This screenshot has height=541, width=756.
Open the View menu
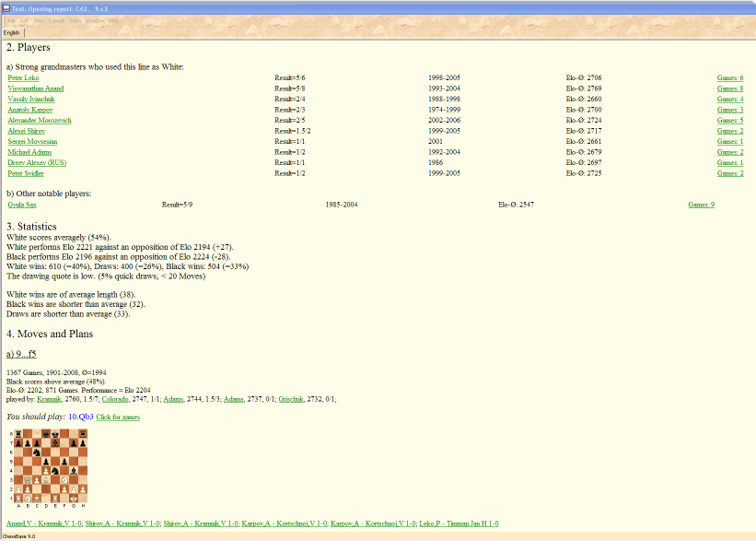coord(39,21)
